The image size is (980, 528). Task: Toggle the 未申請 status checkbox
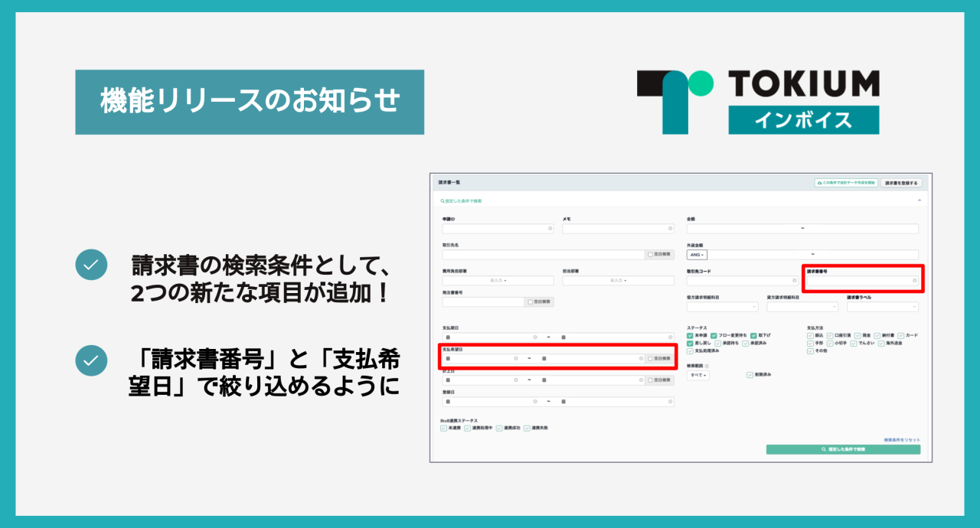tap(691, 336)
